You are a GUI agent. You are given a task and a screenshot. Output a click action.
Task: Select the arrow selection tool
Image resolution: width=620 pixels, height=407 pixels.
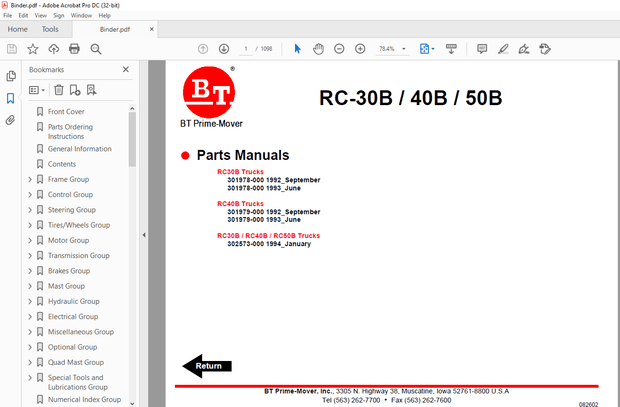tap(297, 49)
